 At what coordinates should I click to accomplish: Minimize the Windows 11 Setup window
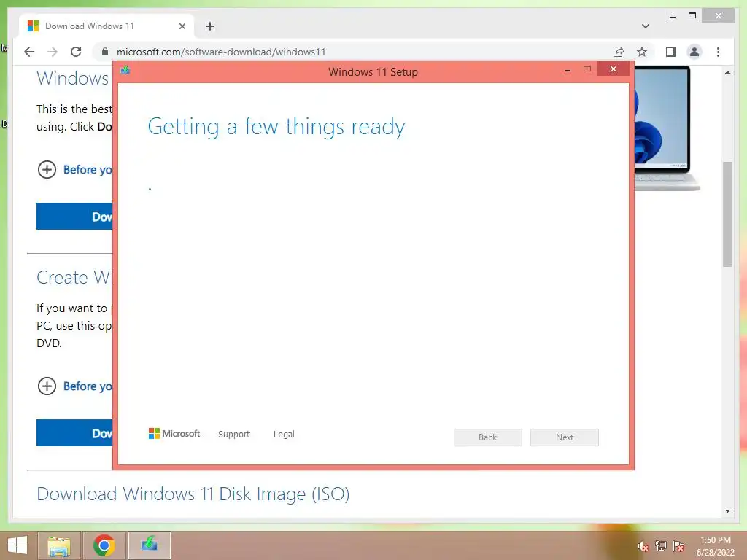[568, 71]
